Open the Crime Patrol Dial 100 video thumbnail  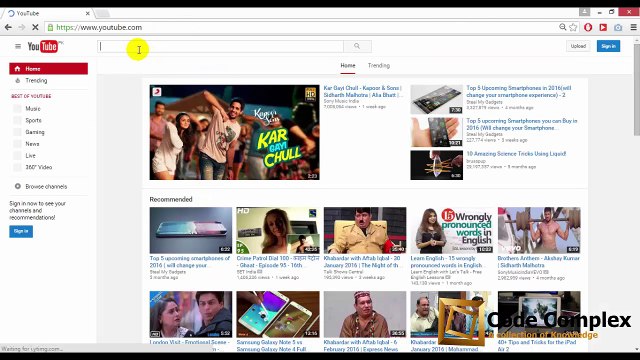(x=278, y=230)
